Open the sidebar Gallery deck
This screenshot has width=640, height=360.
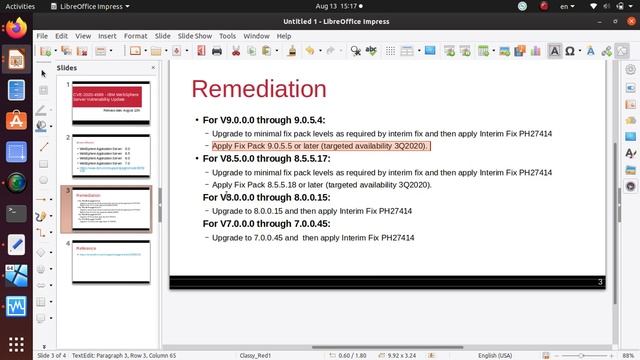[630, 170]
